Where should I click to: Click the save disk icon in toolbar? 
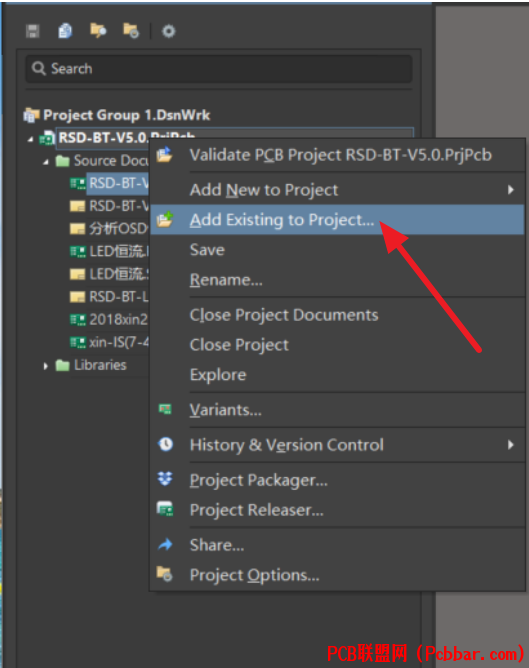tap(33, 31)
